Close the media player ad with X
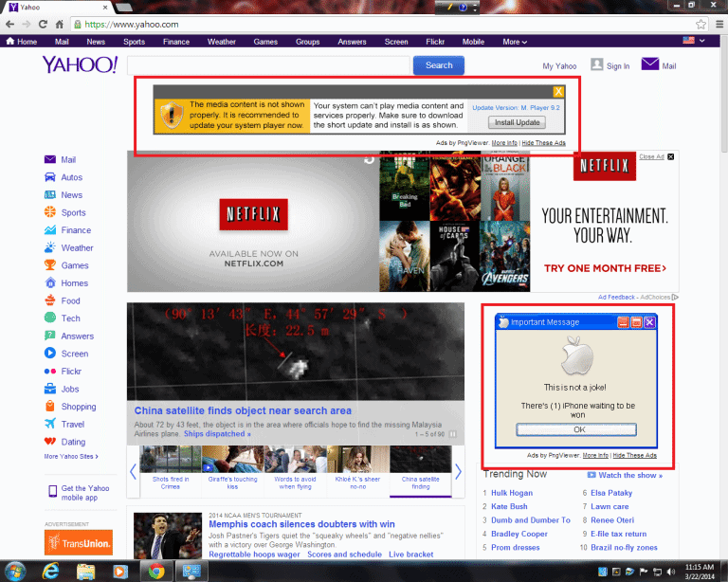728x582 pixels. [x=558, y=91]
